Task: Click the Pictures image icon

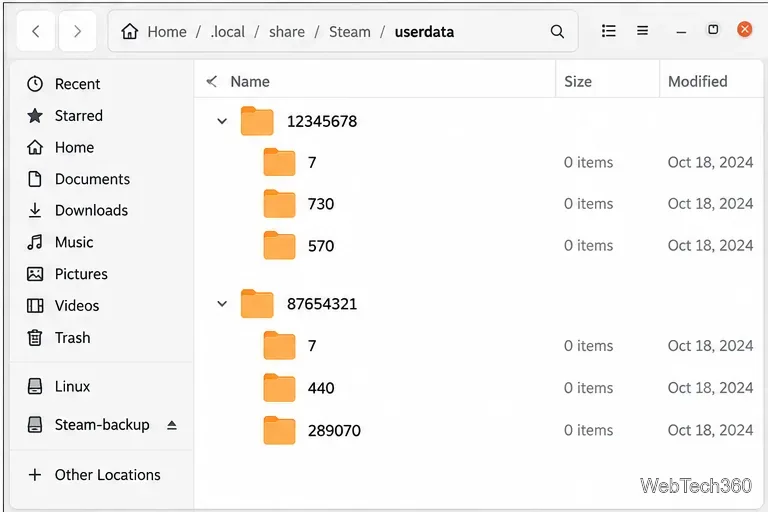Action: click(x=35, y=274)
